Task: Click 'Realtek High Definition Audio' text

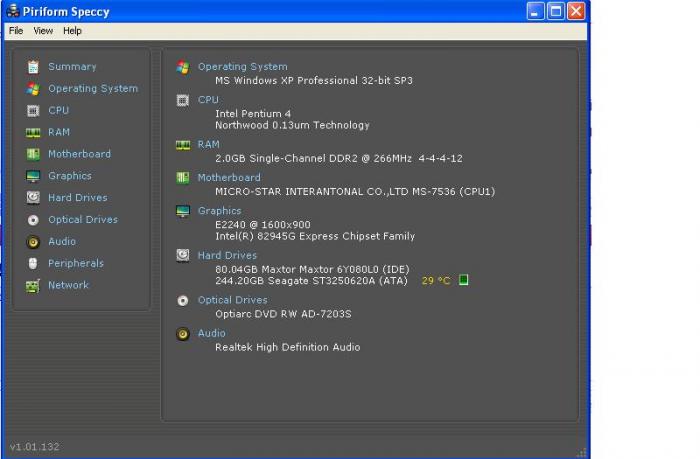Action: tap(288, 347)
